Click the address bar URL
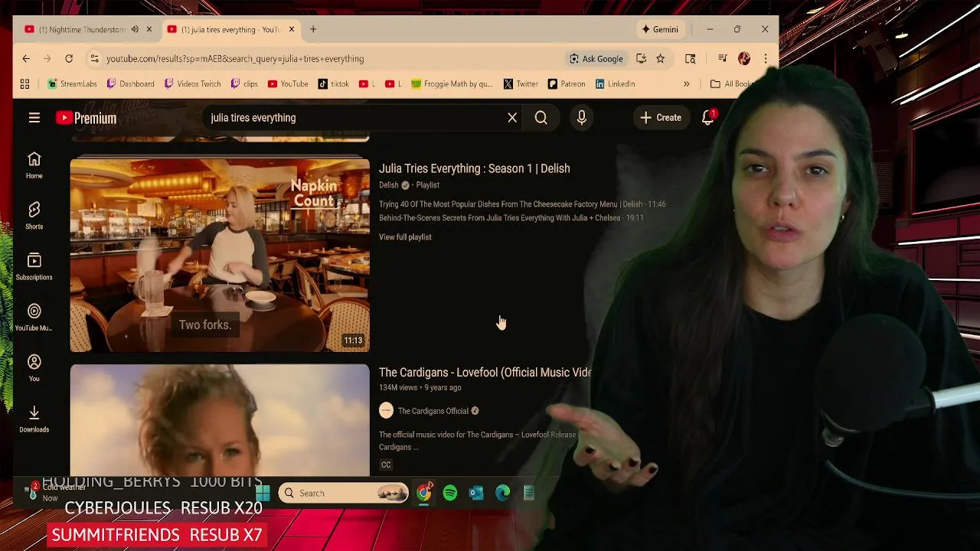Screen dimensions: 980x551 pos(235,59)
